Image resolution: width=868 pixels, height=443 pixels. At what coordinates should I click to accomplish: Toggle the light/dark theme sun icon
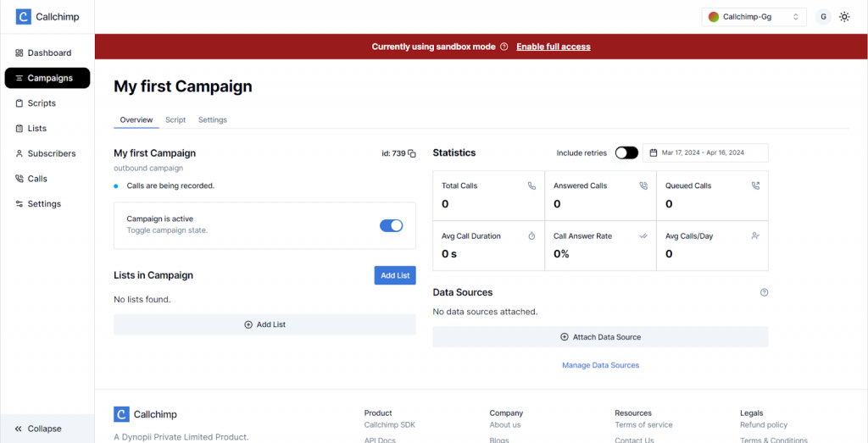[844, 17]
